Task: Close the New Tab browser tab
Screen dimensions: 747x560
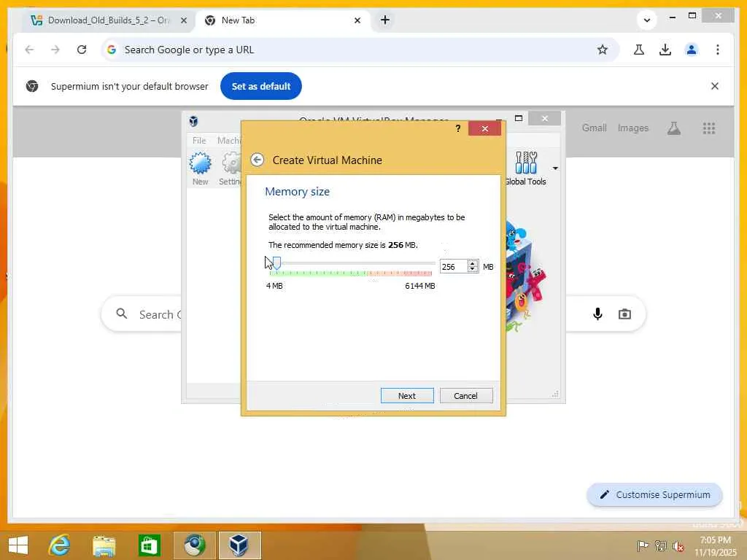Action: pyautogui.click(x=357, y=20)
